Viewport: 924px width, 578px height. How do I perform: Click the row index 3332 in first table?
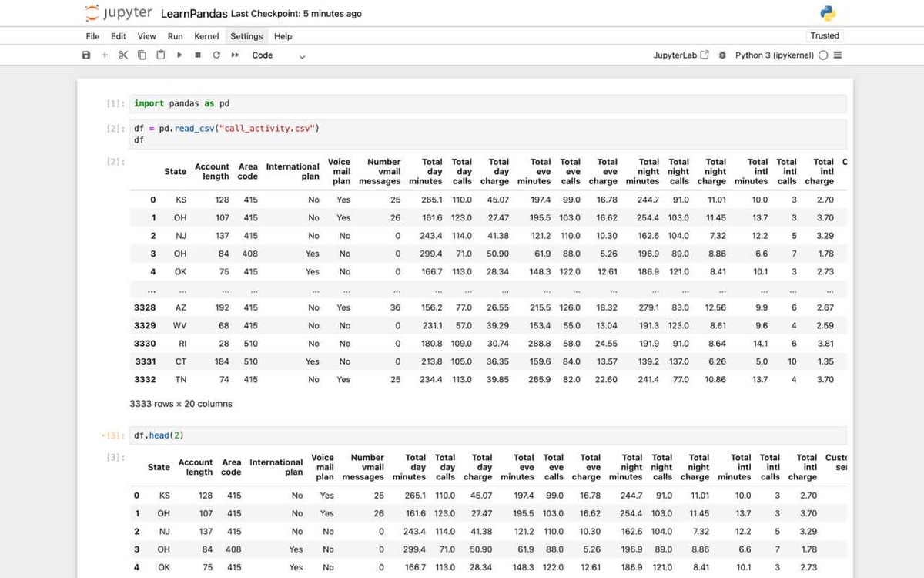pyautogui.click(x=145, y=379)
